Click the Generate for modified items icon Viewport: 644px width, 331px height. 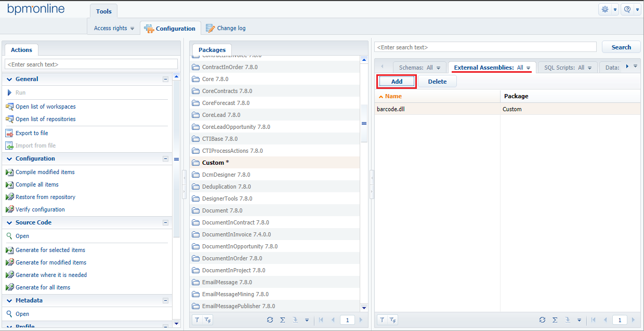9,262
